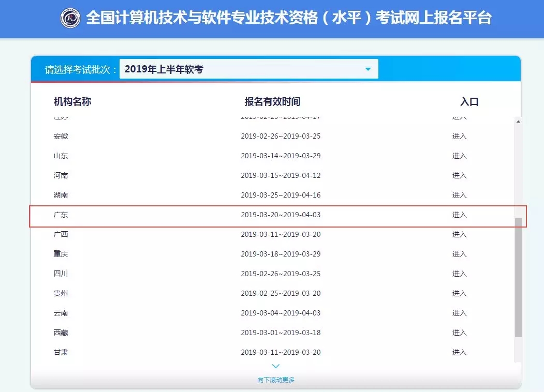Click the 安徽 institution name
Image resolution: width=544 pixels, height=392 pixels.
(61, 136)
